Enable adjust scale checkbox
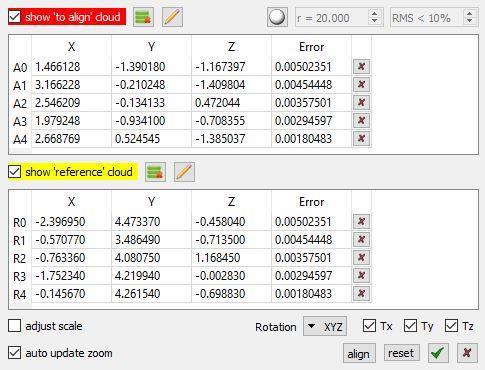 click(14, 326)
